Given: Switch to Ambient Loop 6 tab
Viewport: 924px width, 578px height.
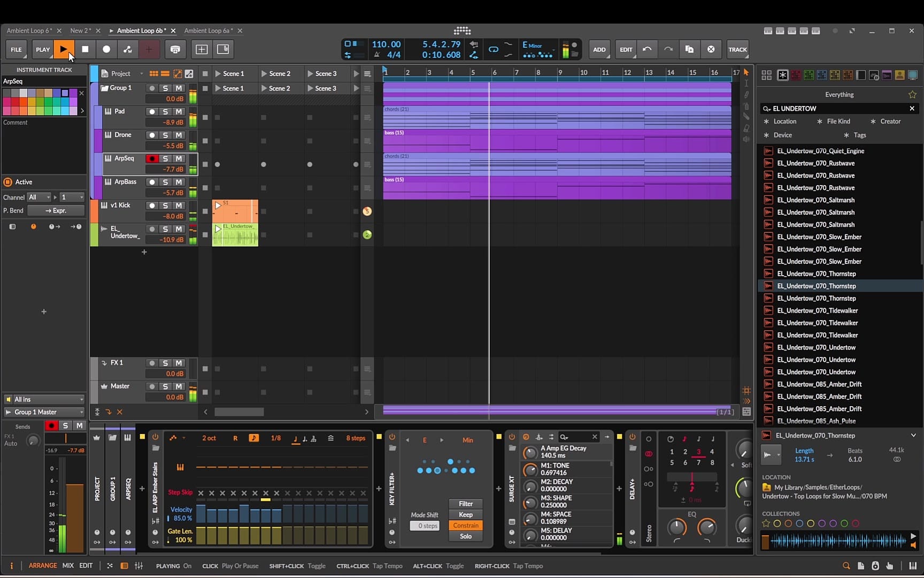Looking at the screenshot, I should click(x=29, y=31).
